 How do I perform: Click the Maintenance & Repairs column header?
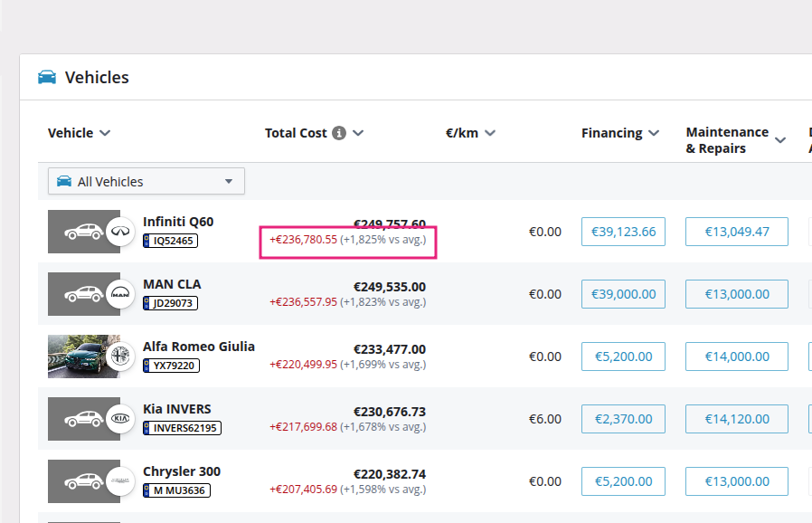[x=727, y=140]
